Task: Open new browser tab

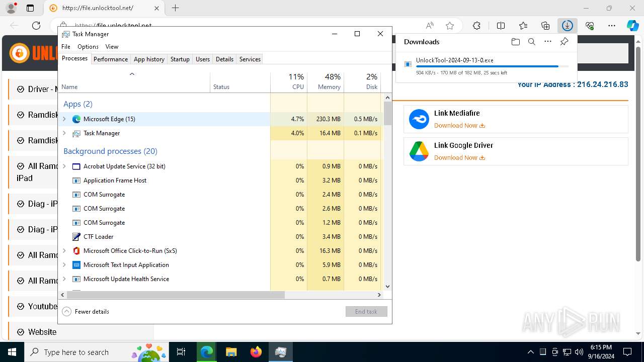Action: (x=175, y=8)
